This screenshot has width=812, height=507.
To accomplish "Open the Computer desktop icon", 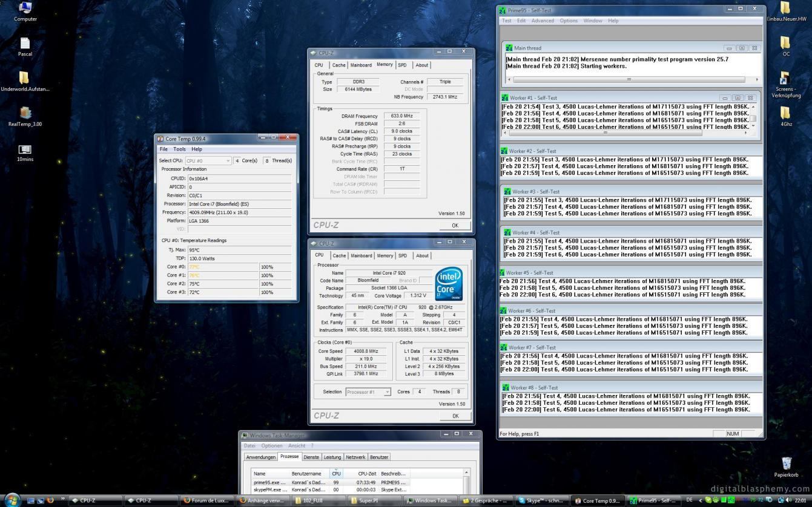I will click(25, 11).
